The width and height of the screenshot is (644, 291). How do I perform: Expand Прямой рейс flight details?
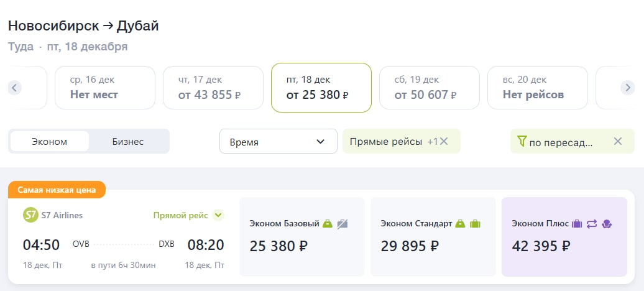point(219,215)
